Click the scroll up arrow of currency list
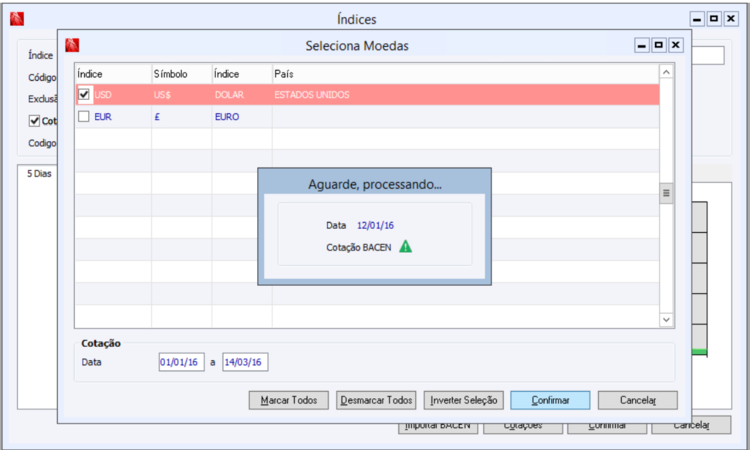 click(x=666, y=72)
